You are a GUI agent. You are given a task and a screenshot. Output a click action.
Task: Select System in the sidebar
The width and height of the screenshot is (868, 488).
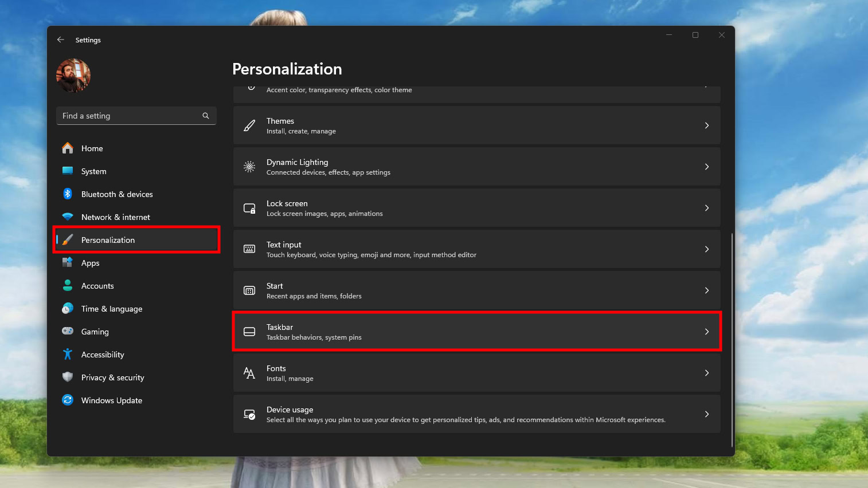click(94, 171)
